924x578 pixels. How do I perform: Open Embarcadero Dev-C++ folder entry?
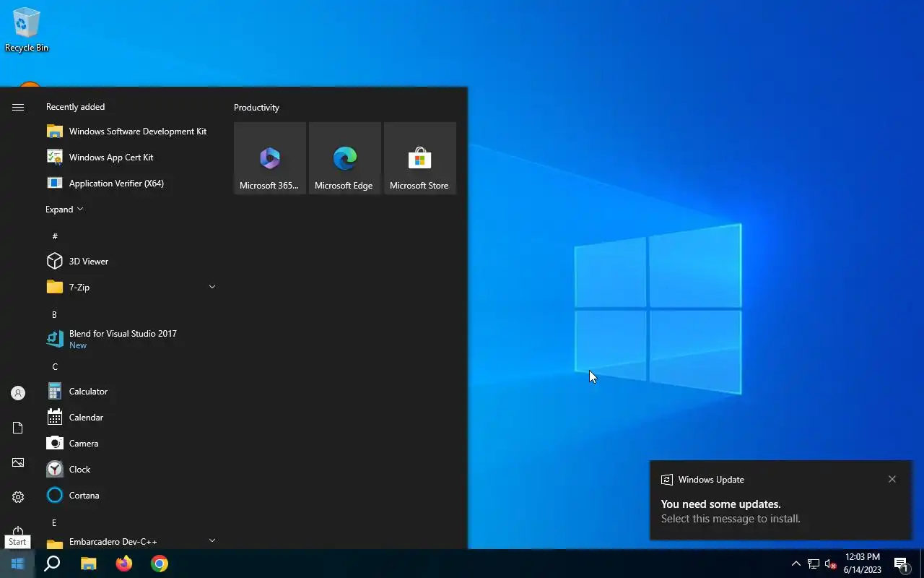coord(131,542)
